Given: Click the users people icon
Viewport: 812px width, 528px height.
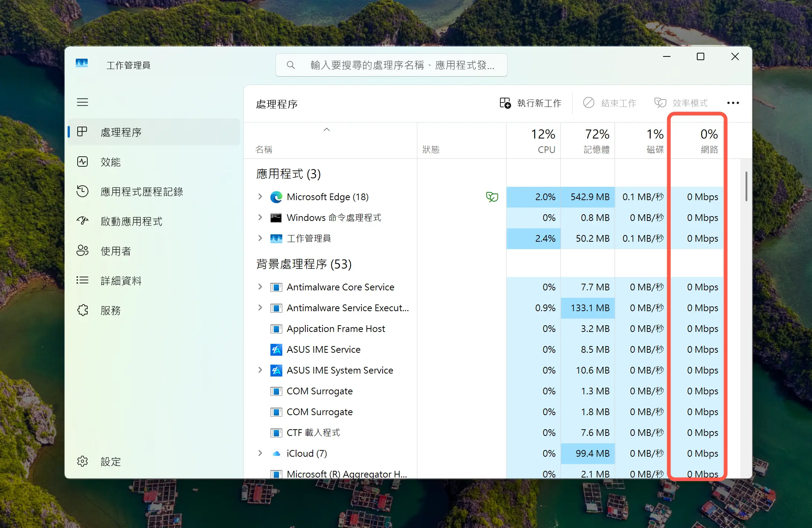Looking at the screenshot, I should 82,251.
